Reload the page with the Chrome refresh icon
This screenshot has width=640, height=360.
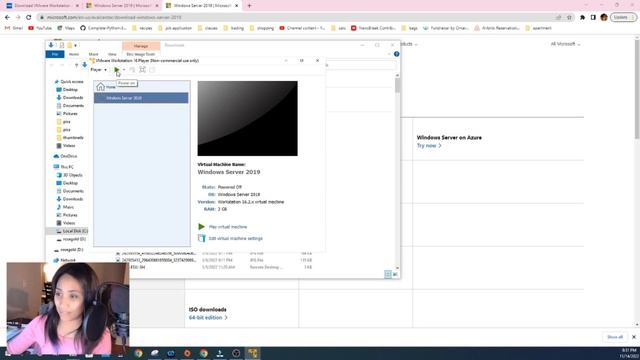(29, 18)
